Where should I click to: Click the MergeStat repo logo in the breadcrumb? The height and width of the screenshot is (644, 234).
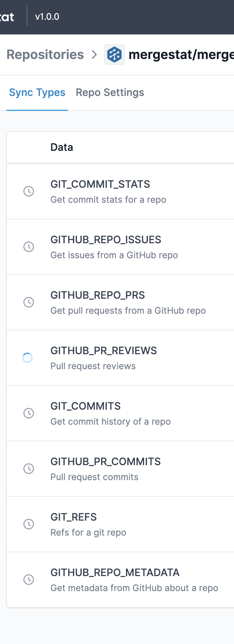pyautogui.click(x=114, y=54)
